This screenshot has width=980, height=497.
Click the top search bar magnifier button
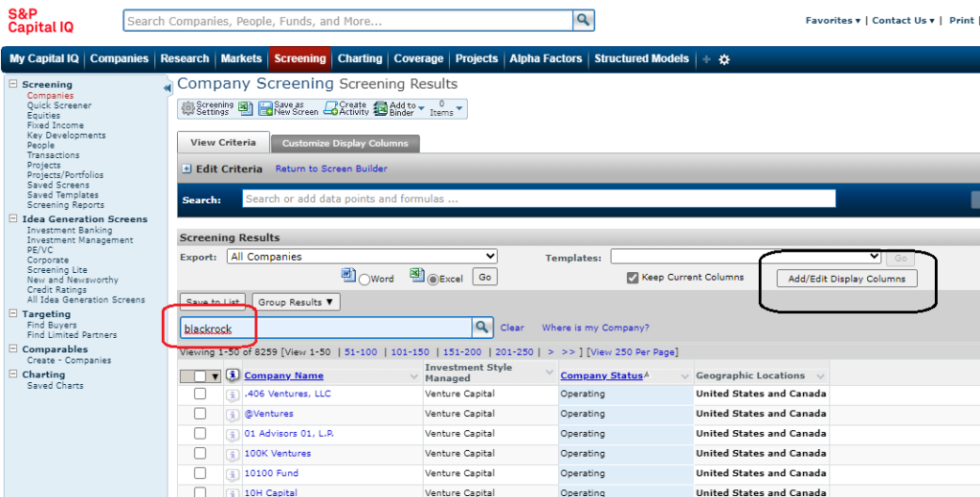tap(583, 20)
